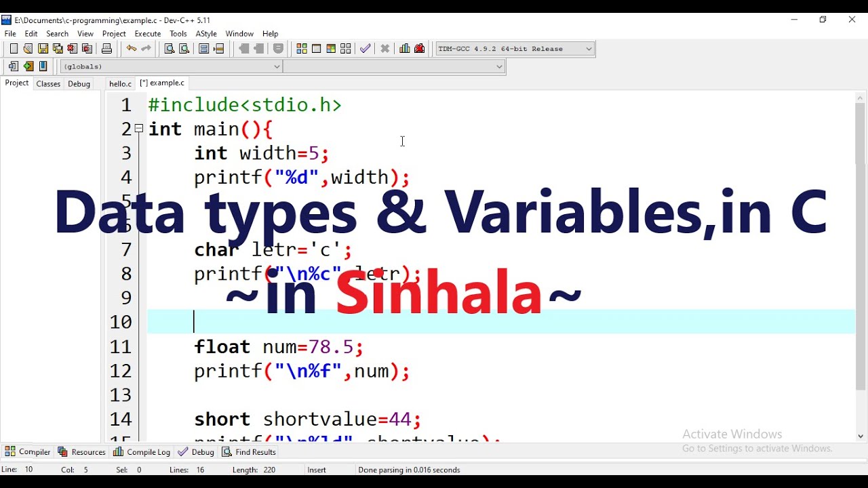This screenshot has width=868, height=488.
Task: Open the TDM-GCC compiler set dropdown
Action: [x=515, y=48]
